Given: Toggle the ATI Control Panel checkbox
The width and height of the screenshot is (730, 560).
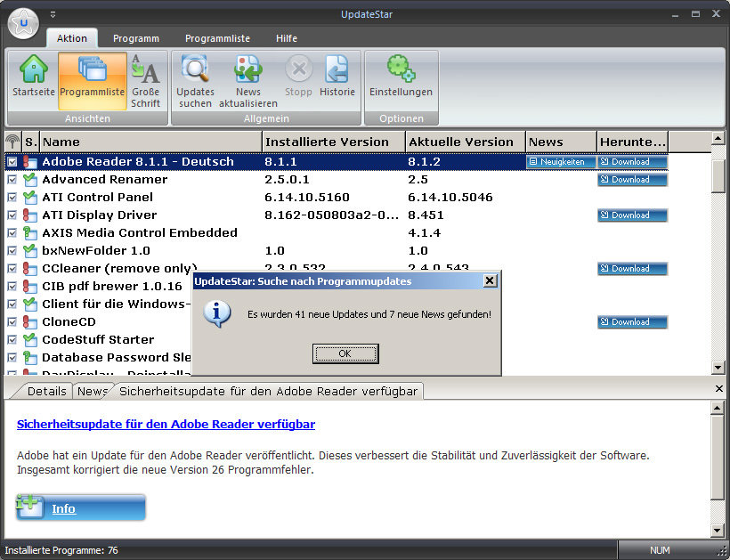Looking at the screenshot, I should [x=12, y=197].
